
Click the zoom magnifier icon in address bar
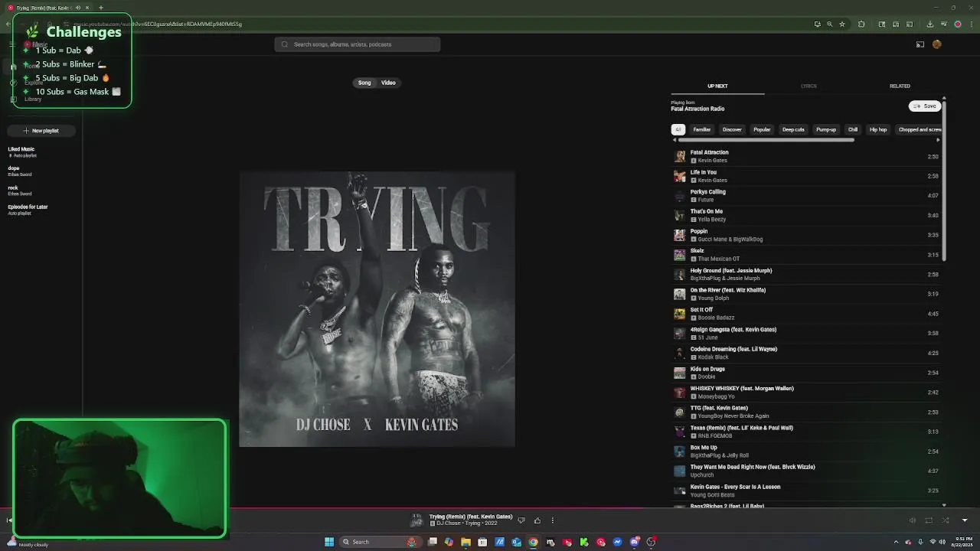[829, 24]
